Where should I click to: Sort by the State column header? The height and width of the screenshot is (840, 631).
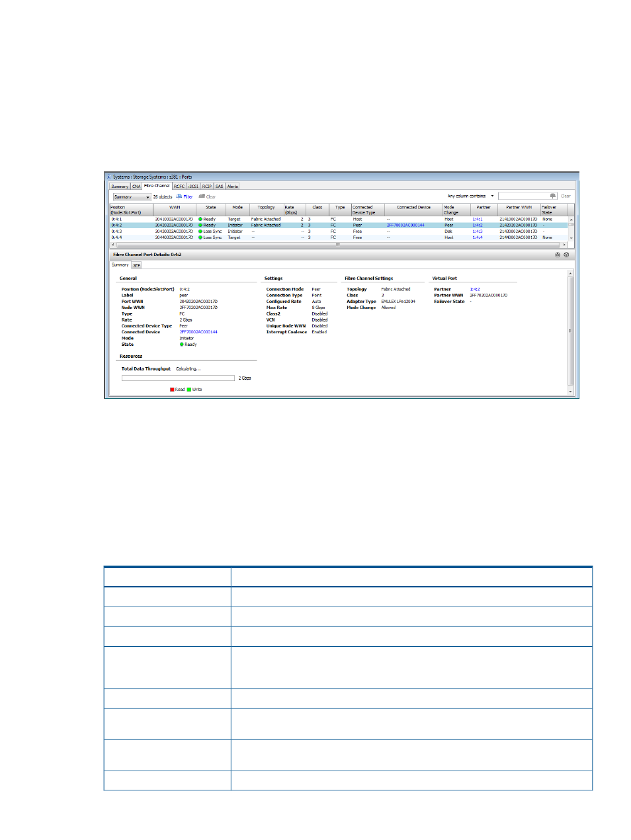point(211,210)
